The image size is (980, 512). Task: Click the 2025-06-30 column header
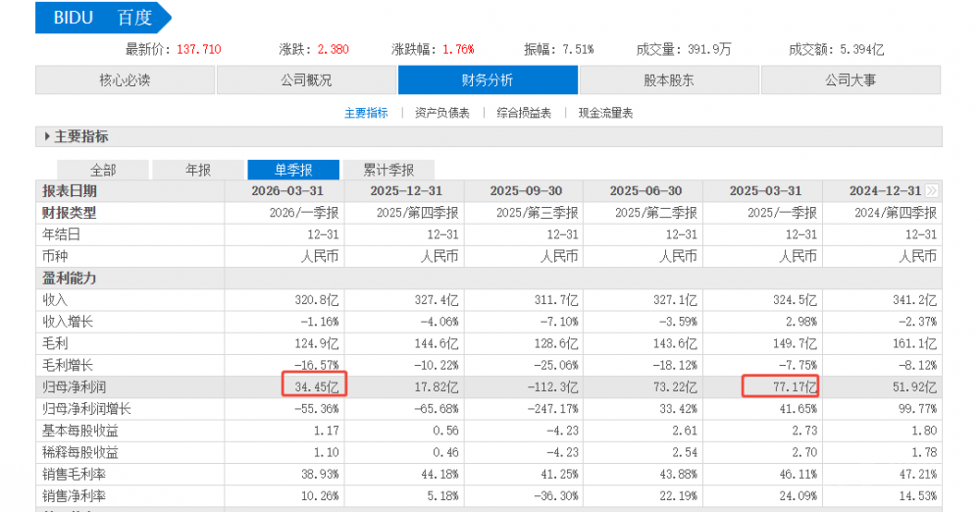[645, 190]
